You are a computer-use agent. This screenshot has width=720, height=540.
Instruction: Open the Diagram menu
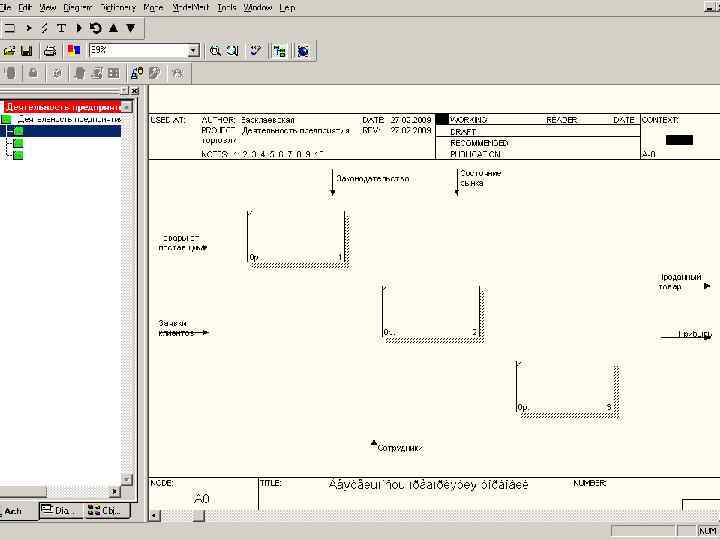(78, 7)
